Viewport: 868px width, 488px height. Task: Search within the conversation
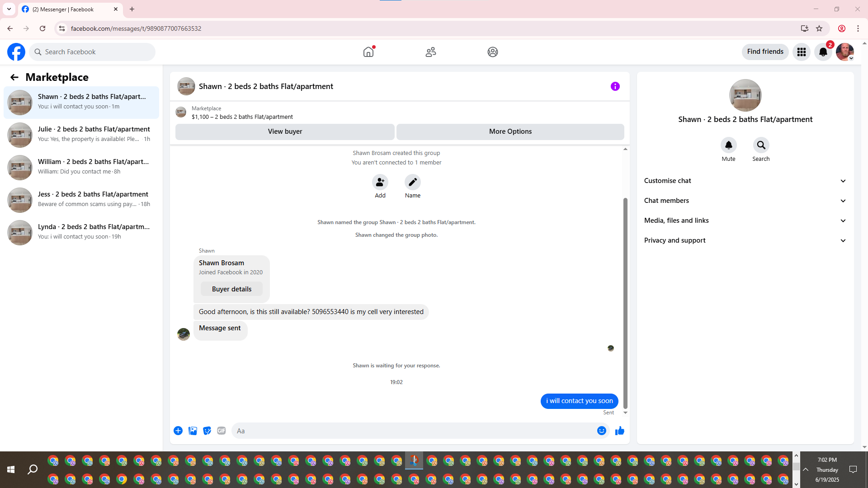761,145
